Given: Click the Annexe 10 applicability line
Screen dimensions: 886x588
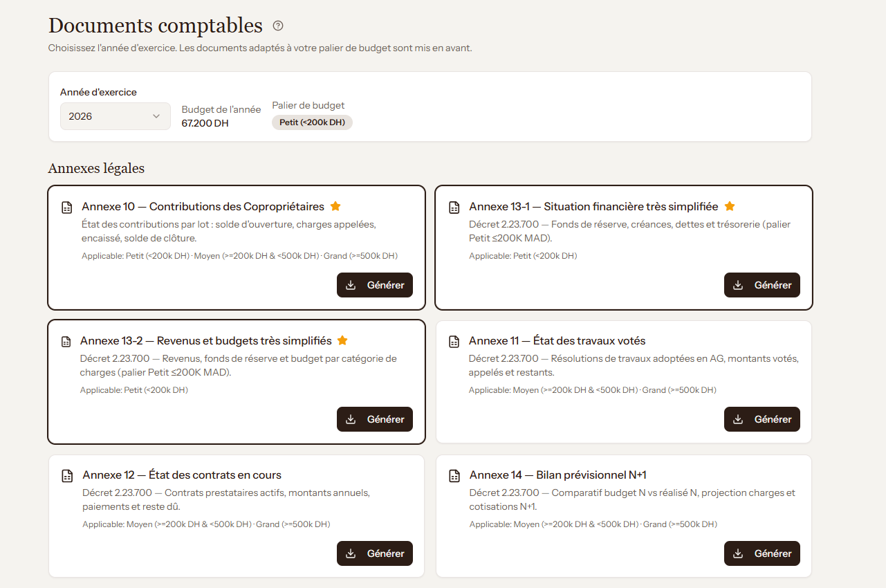Looking at the screenshot, I should click(239, 256).
